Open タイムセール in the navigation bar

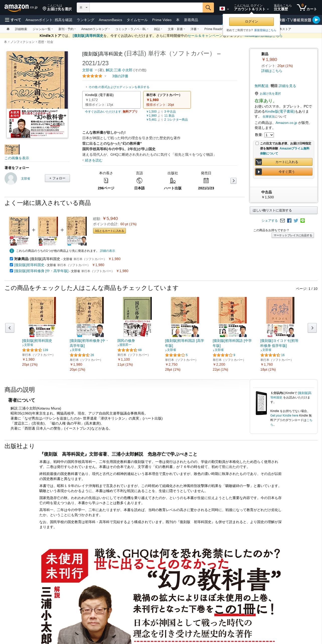click(137, 20)
